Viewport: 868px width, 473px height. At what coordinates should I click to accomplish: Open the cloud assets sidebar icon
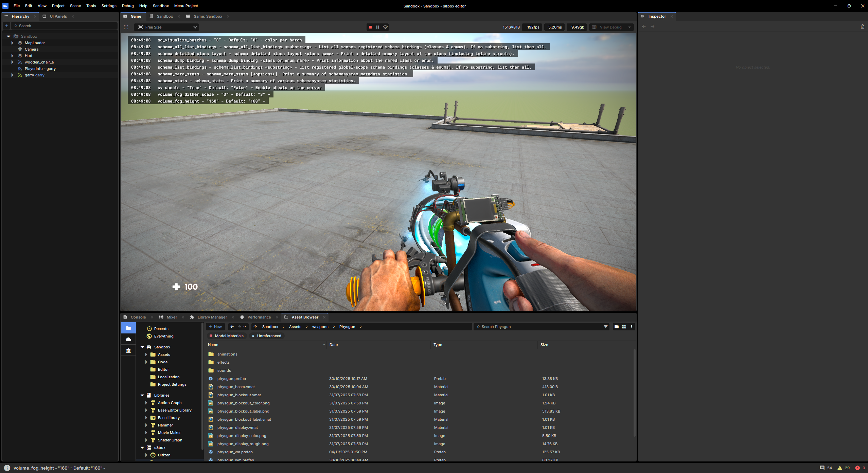(128, 339)
